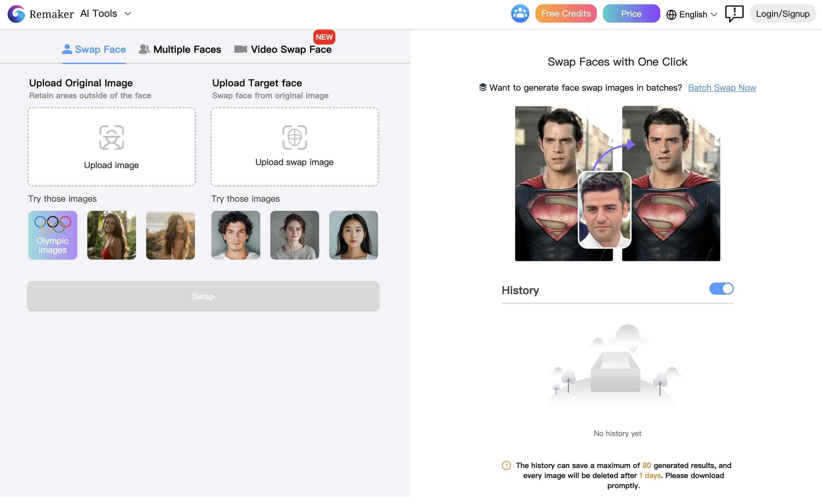The image size is (822, 504).
Task: Click the inset face portrait in example
Action: [604, 210]
